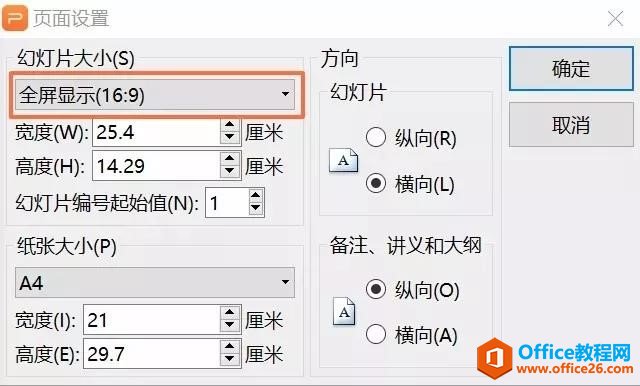The height and width of the screenshot is (386, 640).
Task: Decrease slide height with down arrow
Action: pyautogui.click(x=230, y=172)
